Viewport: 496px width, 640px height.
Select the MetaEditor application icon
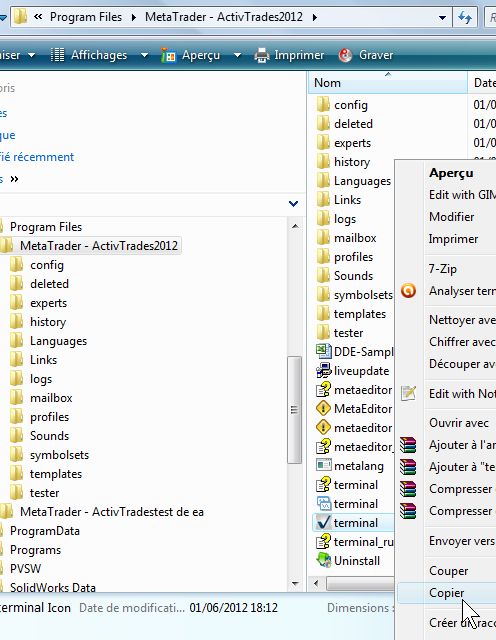323,409
